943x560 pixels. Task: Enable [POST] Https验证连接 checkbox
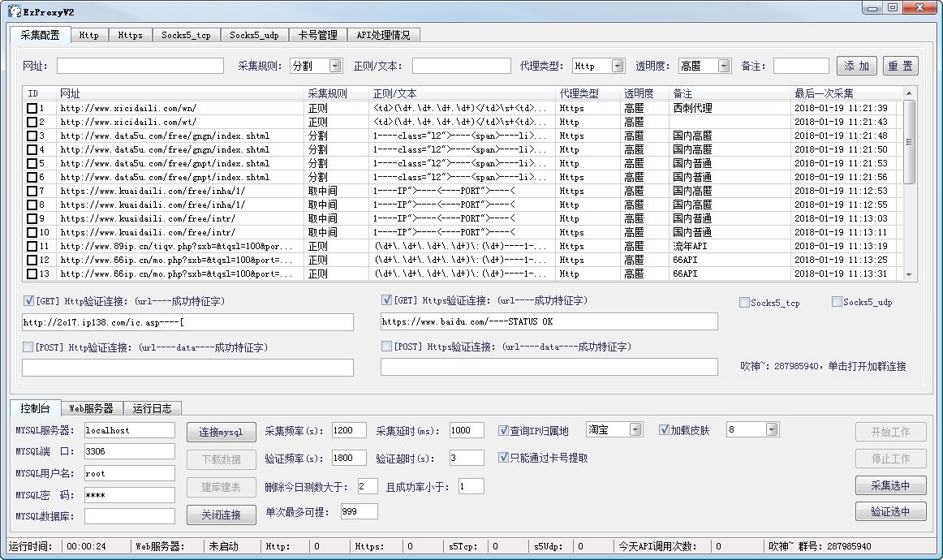[387, 346]
